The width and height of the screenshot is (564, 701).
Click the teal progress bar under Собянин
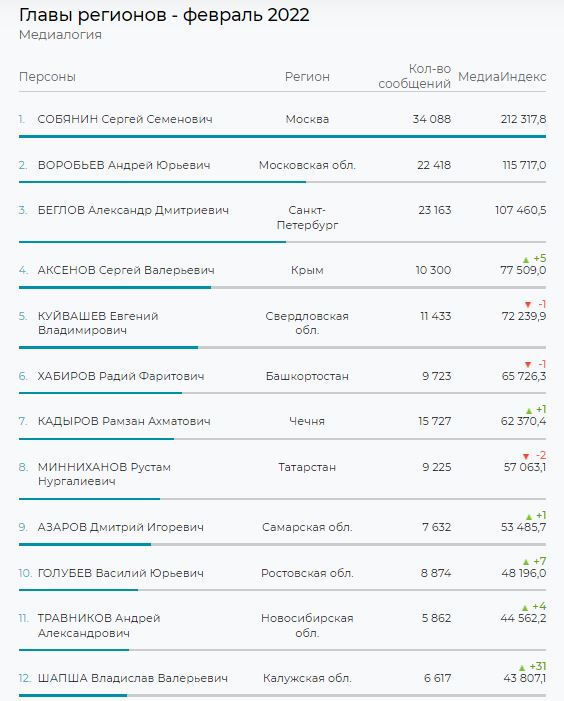pos(282,136)
